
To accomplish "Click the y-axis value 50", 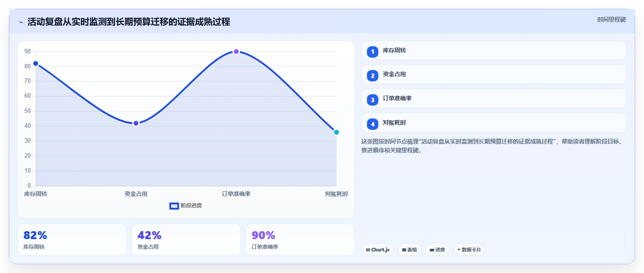I will pyautogui.click(x=28, y=111).
